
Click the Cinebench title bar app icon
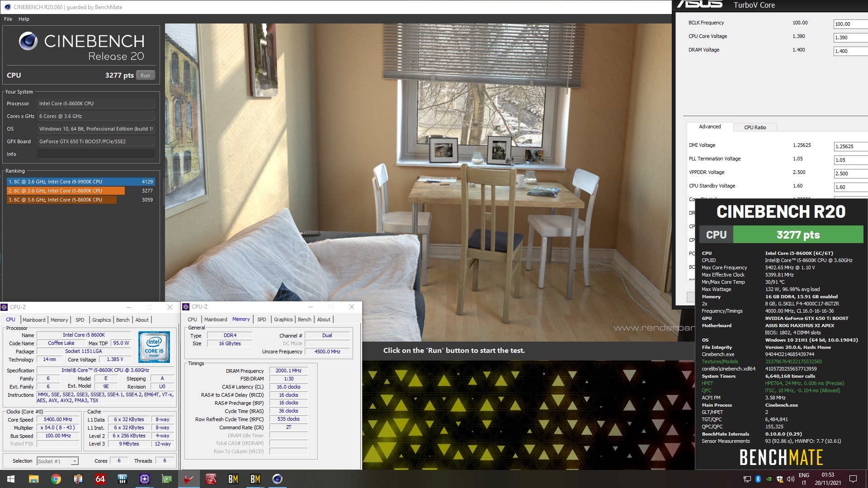click(x=7, y=7)
